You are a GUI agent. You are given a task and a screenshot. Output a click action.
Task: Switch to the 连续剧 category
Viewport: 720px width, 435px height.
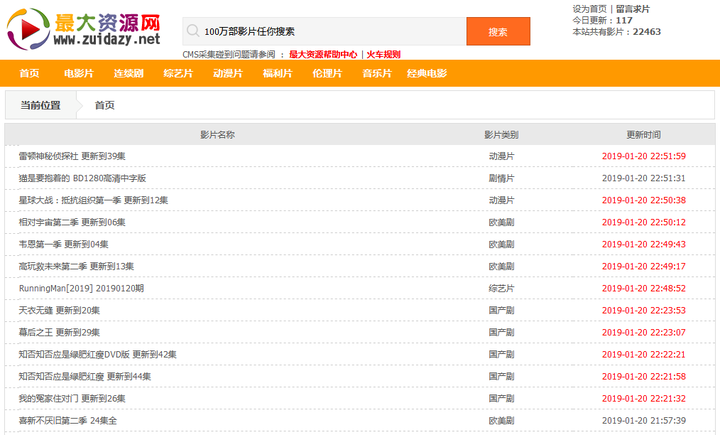[x=128, y=73]
